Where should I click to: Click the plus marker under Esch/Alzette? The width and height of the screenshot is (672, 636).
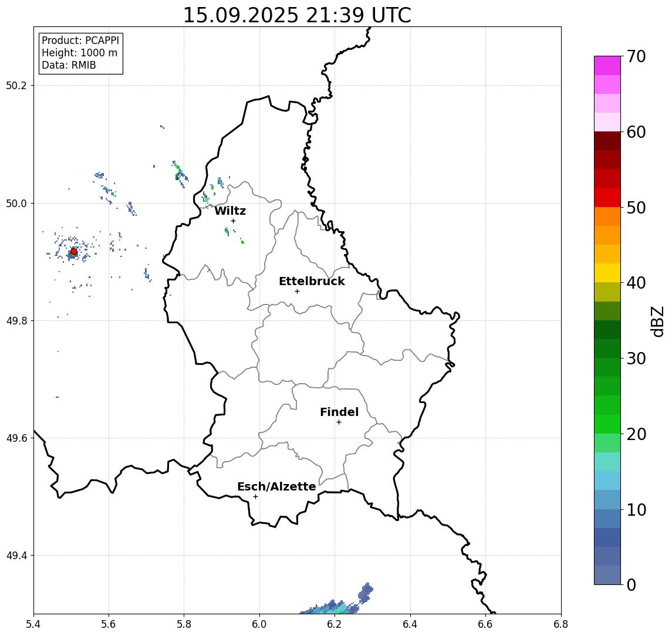(255, 497)
